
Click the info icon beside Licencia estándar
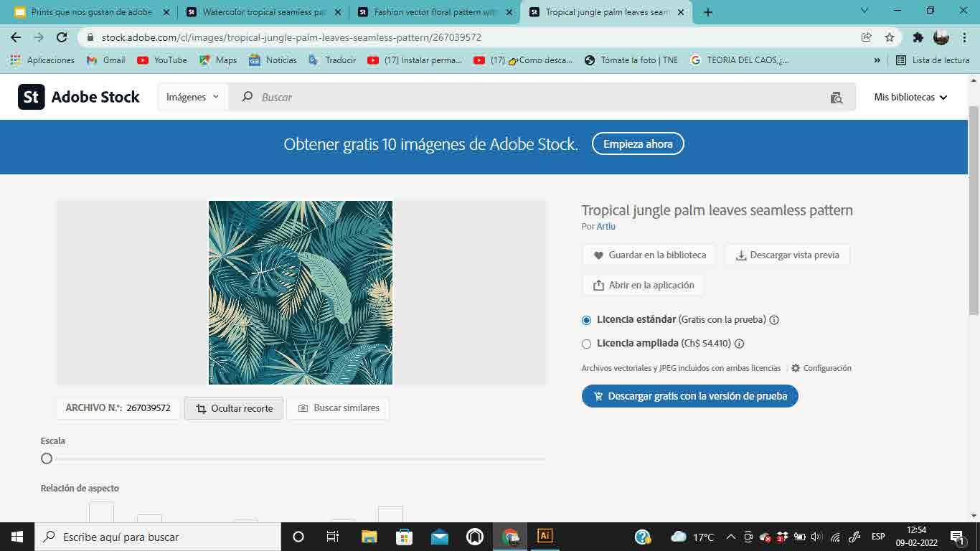coord(774,320)
